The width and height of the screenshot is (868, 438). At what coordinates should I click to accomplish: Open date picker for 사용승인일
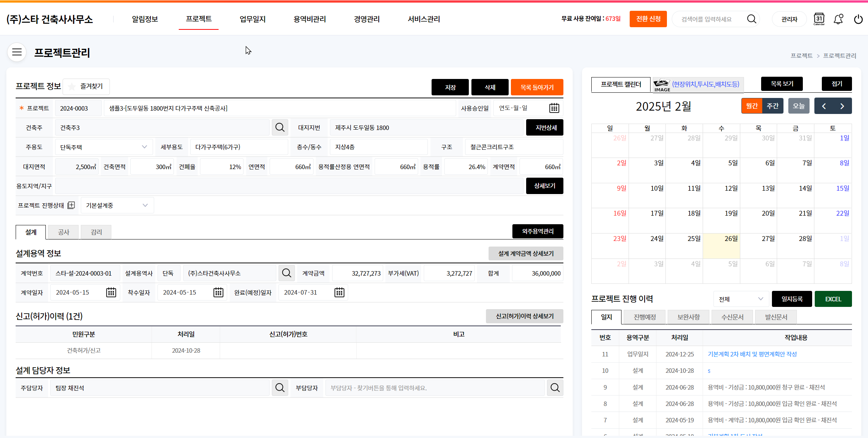554,108
